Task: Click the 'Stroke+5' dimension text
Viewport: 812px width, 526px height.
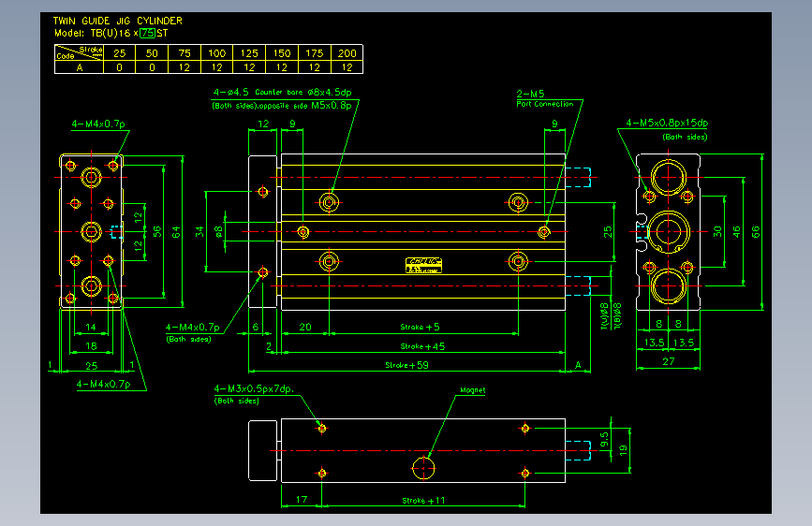Action: (420, 327)
